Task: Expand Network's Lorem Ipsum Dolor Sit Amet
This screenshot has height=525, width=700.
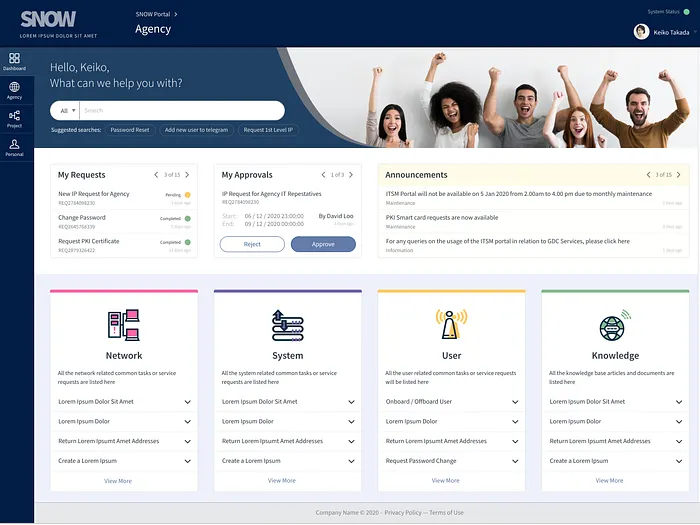Action: (188, 402)
